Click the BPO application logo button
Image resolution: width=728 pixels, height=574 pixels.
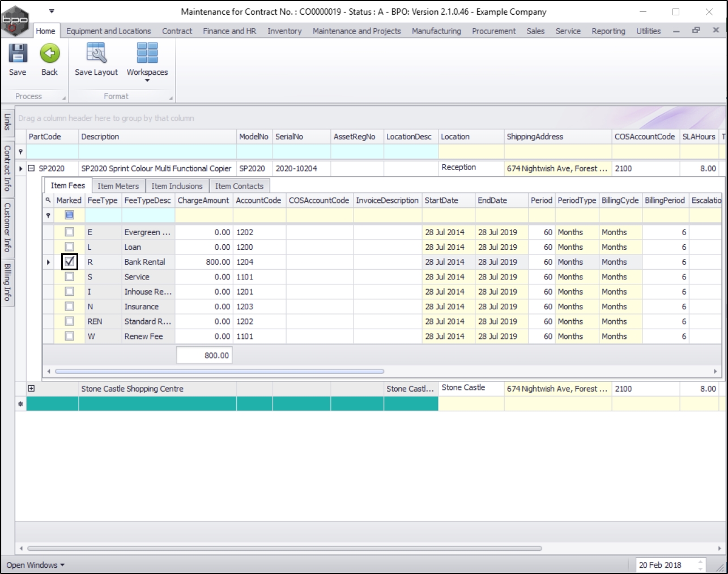click(15, 20)
